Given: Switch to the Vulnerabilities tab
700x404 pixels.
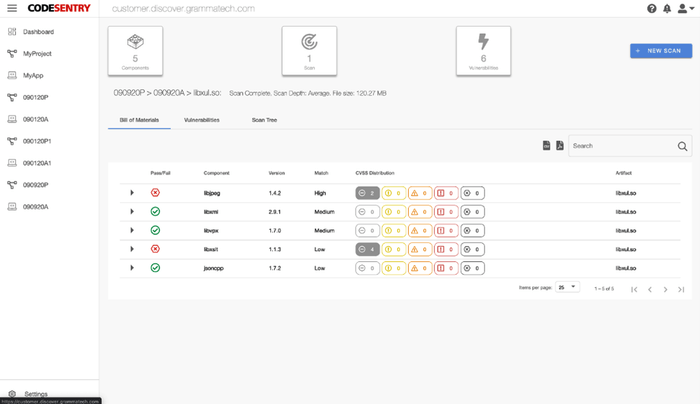Looking at the screenshot, I should (x=202, y=120).
